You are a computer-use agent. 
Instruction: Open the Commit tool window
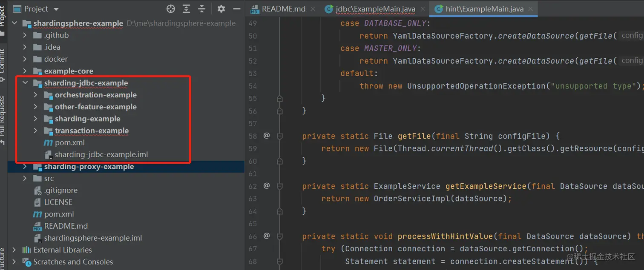3,66
